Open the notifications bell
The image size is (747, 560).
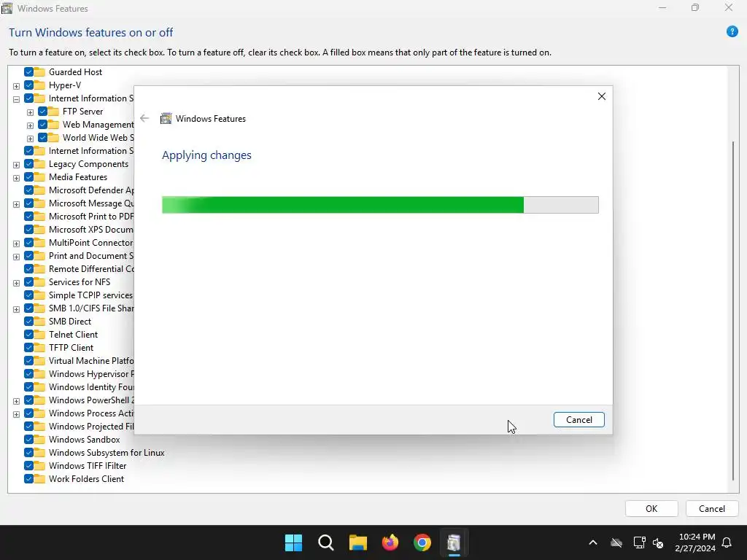pyautogui.click(x=727, y=542)
